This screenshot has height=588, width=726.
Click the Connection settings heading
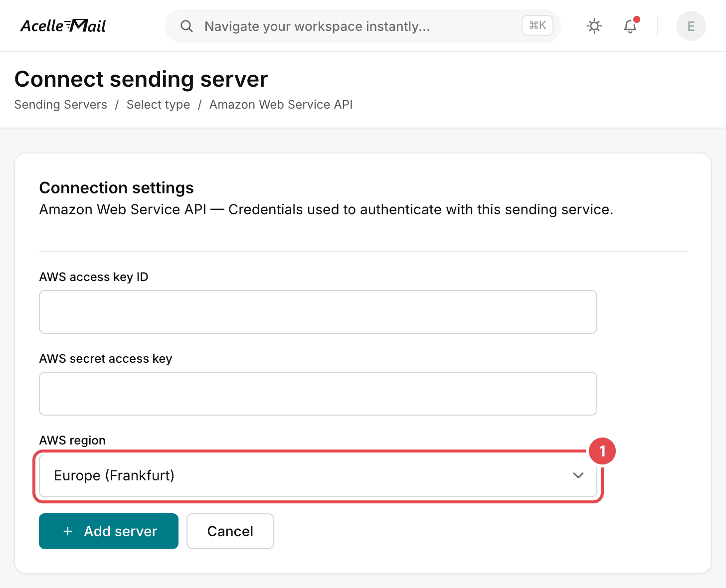pos(116,188)
